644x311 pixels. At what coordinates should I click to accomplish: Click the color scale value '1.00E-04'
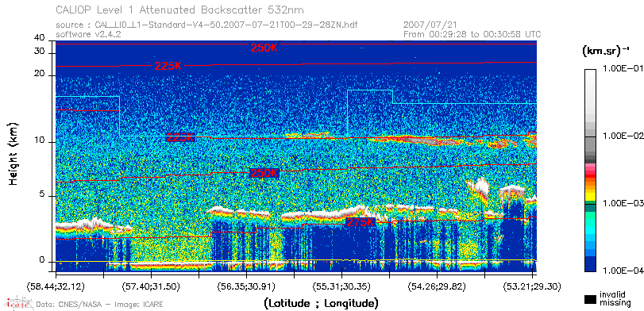pos(624,271)
